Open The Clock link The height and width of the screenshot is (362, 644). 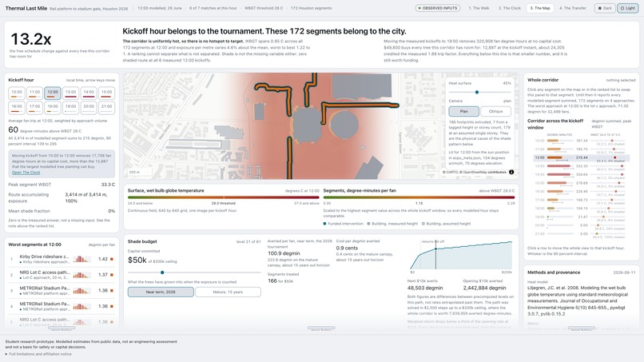tap(26, 173)
